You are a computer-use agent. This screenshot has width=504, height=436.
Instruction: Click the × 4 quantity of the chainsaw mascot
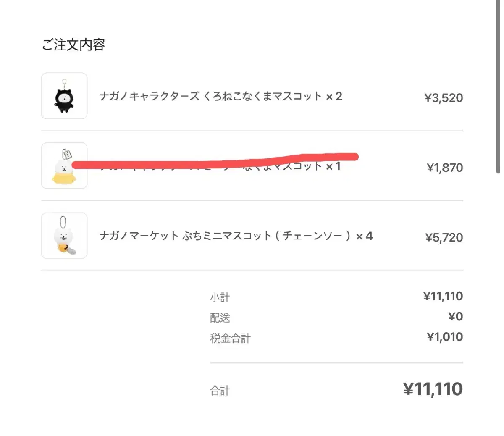[364, 236]
